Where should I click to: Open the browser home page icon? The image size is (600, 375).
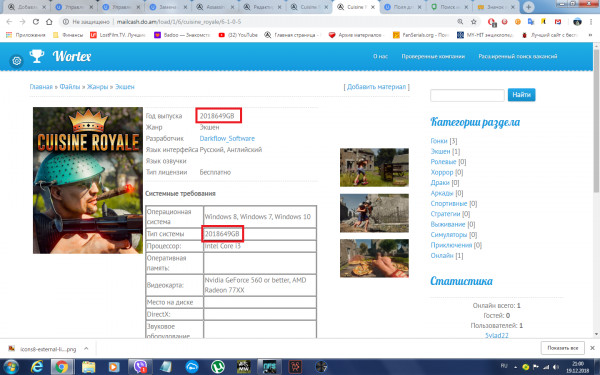[49, 22]
